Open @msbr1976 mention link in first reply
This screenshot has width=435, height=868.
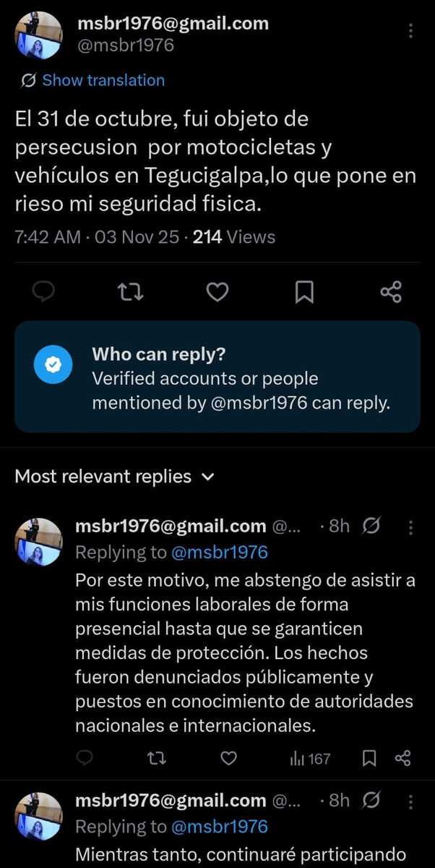click(220, 553)
